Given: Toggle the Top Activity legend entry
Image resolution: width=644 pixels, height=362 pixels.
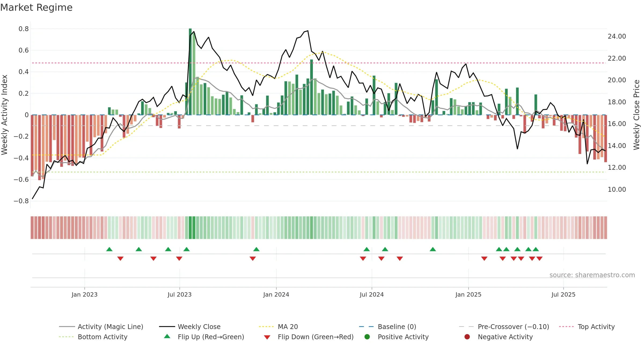Looking at the screenshot, I should point(587,327).
